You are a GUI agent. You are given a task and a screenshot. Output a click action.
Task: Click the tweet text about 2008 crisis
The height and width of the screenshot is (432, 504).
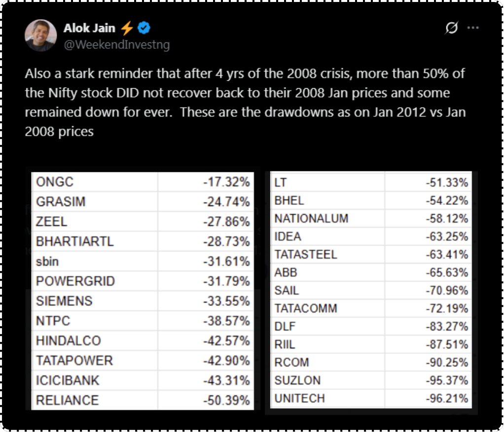(x=245, y=102)
